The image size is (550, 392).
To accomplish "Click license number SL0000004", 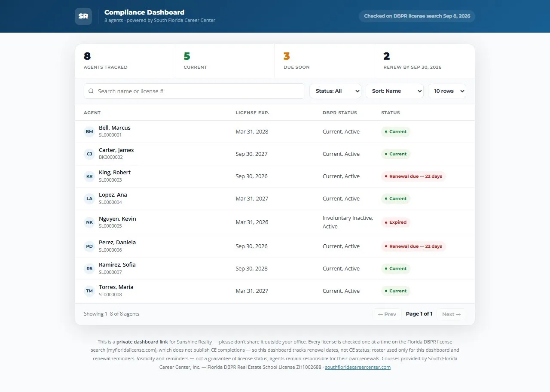I will coord(110,202).
